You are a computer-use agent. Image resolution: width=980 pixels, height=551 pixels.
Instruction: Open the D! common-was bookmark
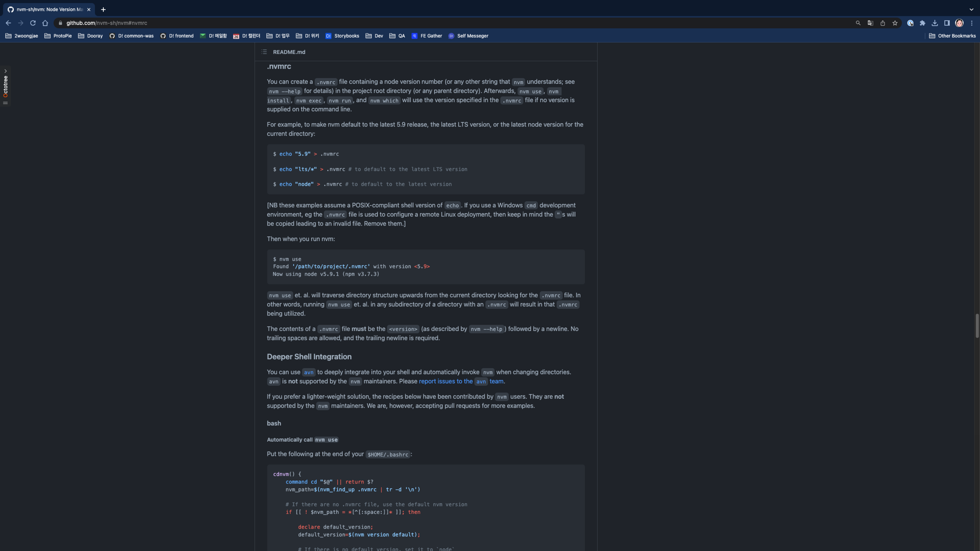tap(131, 36)
